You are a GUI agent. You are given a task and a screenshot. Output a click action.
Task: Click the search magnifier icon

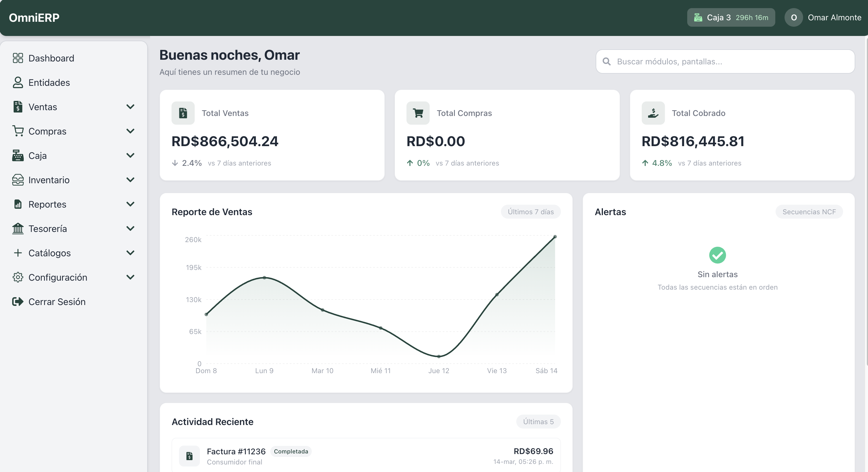pos(607,61)
